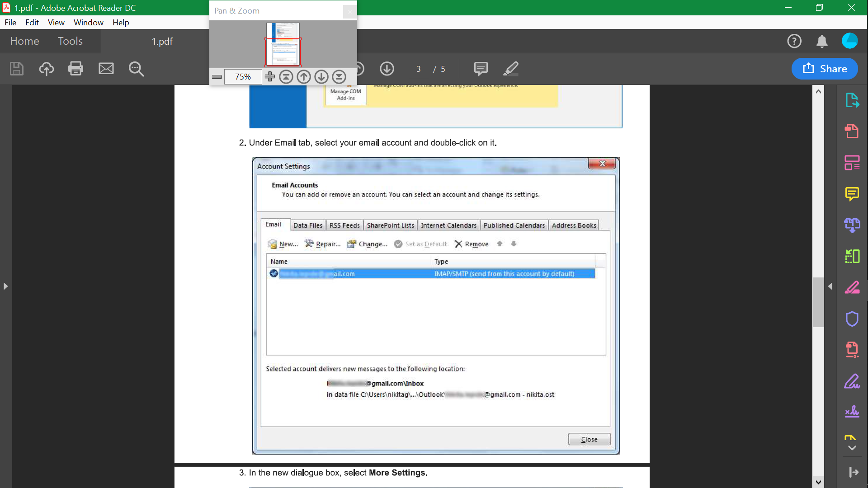This screenshot has width=868, height=488.
Task: Open the Compress PDF tool in the right pane
Action: 852,350
